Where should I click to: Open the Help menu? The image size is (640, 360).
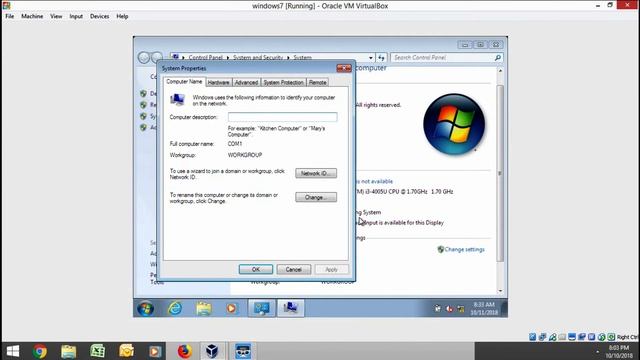122,16
